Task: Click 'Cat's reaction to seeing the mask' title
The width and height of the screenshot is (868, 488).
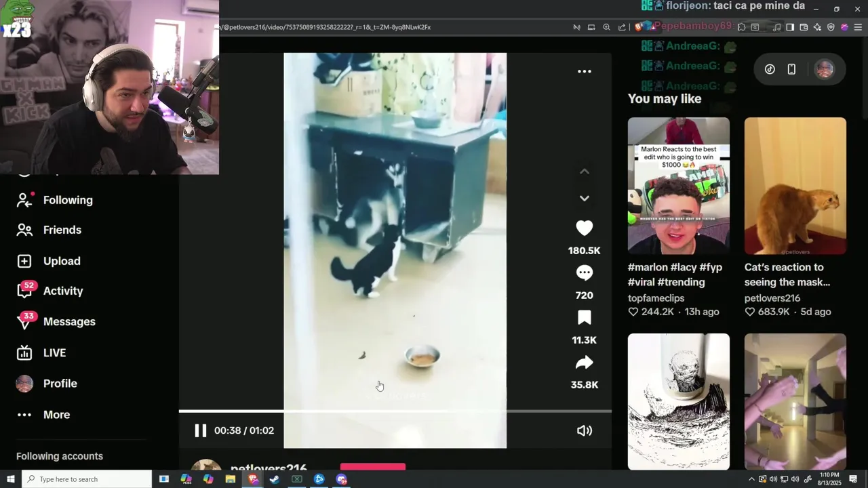Action: click(787, 274)
